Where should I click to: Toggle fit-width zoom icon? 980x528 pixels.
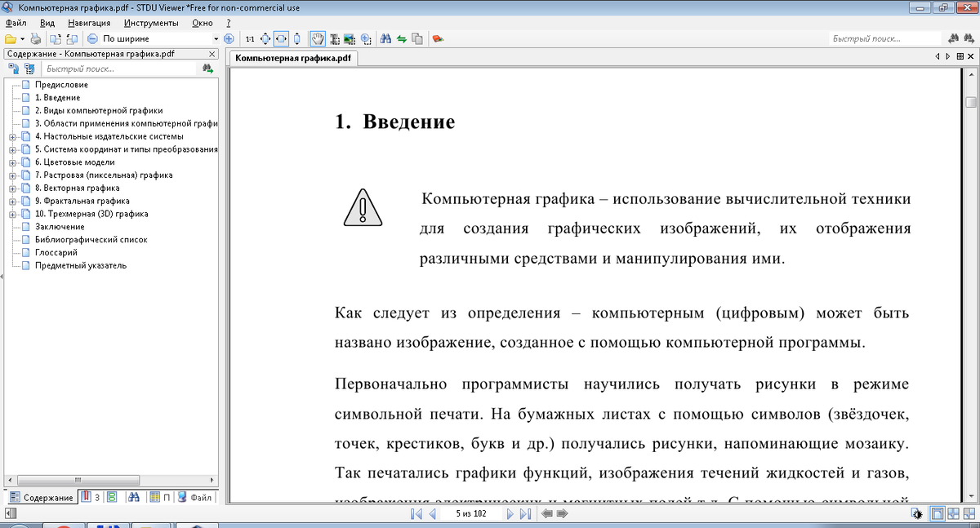click(281, 38)
